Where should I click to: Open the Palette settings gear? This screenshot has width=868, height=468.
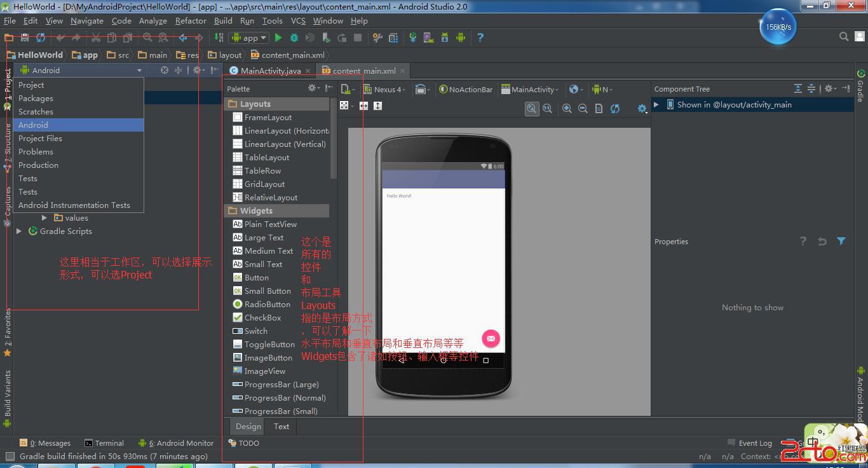coord(312,88)
